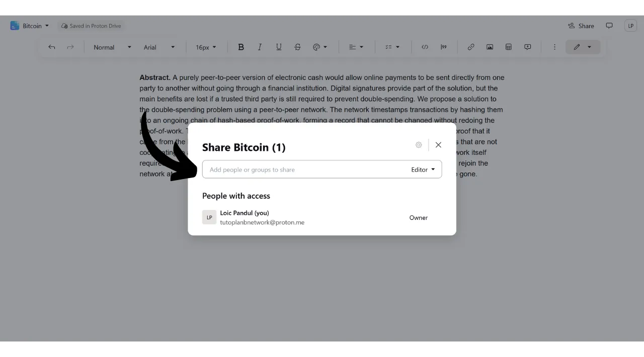Viewport: 644px width, 357px height.
Task: Toggle bold formatting
Action: [241, 47]
